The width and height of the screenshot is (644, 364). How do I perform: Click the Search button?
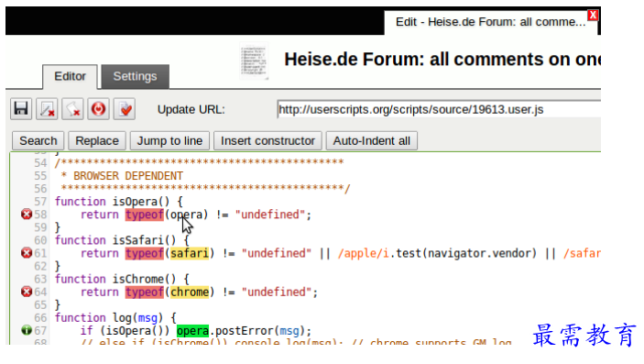(38, 140)
